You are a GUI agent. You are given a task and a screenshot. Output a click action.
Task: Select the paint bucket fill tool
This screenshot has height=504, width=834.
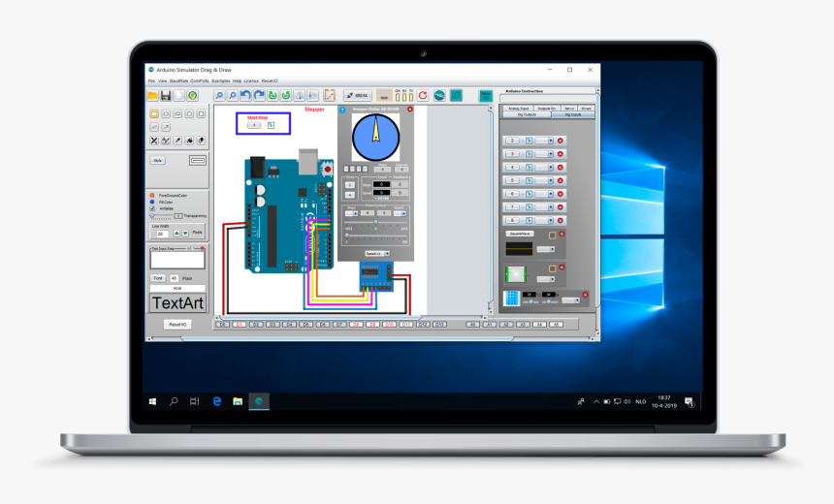(x=189, y=141)
